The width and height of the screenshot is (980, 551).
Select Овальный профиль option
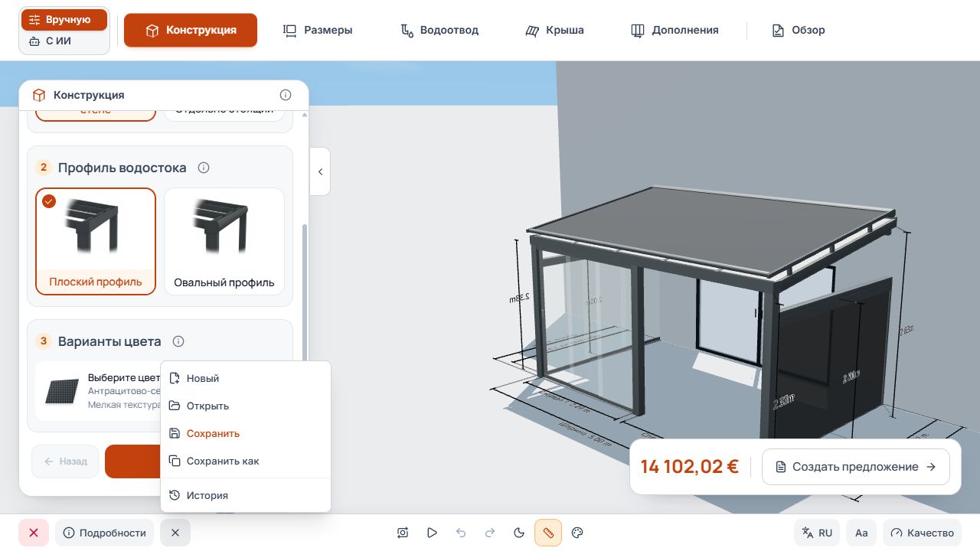pyautogui.click(x=224, y=242)
